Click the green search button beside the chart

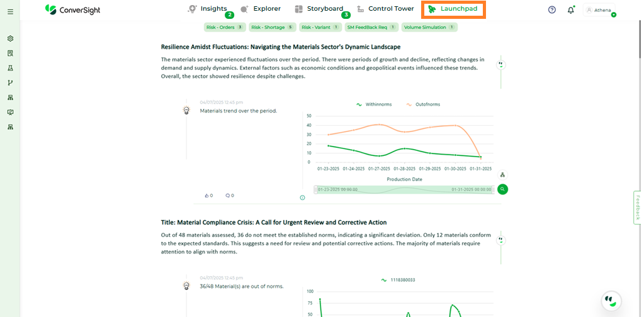point(502,189)
